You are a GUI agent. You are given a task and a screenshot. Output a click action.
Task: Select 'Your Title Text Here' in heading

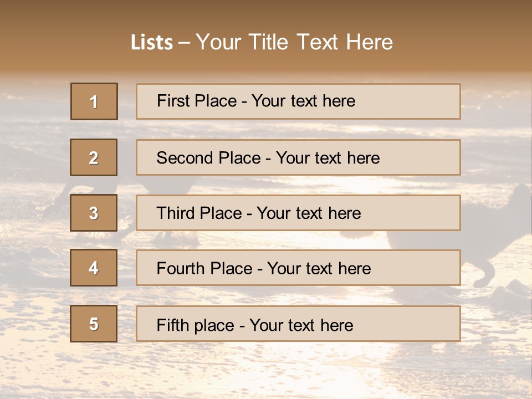(294, 42)
